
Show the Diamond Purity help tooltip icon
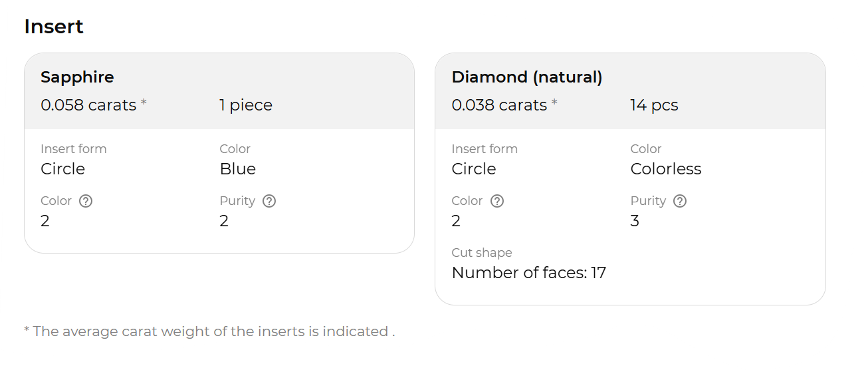coord(679,201)
